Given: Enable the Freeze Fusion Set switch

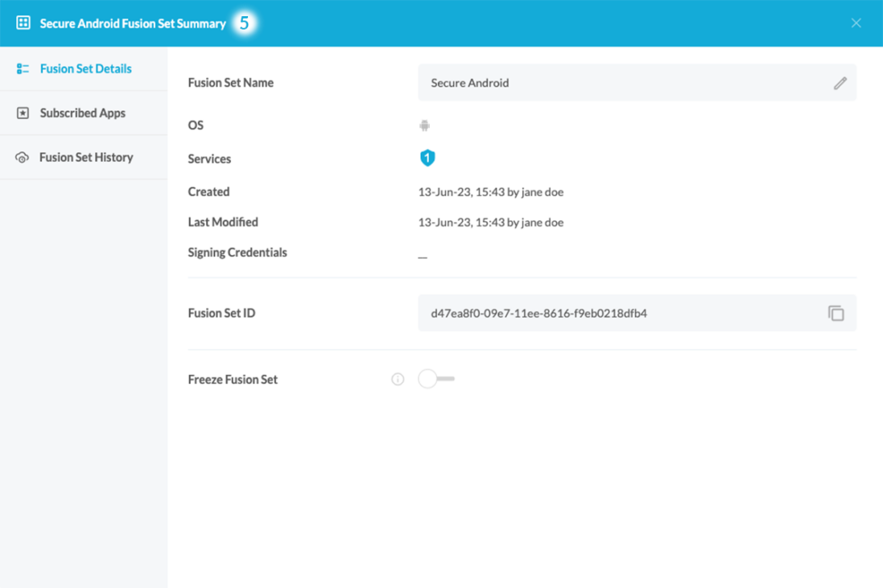Looking at the screenshot, I should click(435, 379).
